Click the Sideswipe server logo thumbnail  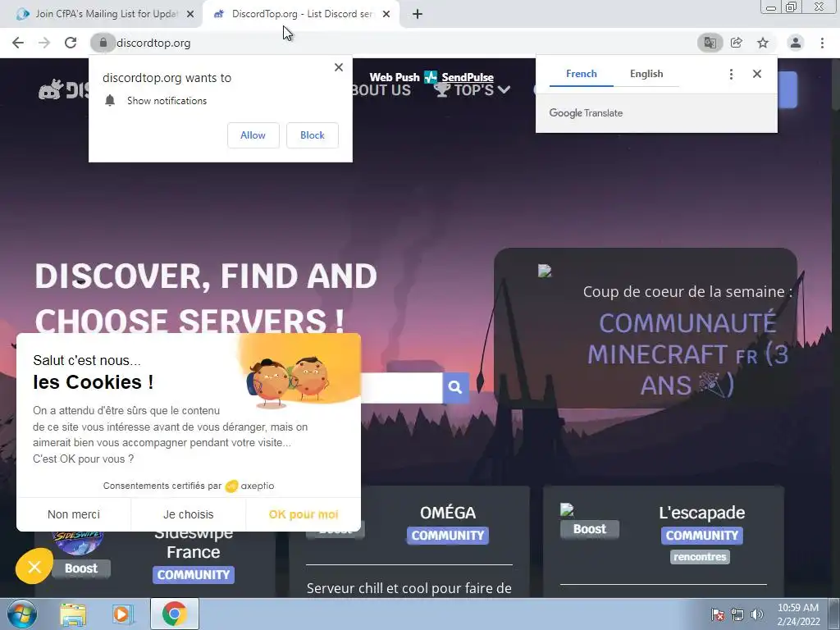pyautogui.click(x=79, y=541)
